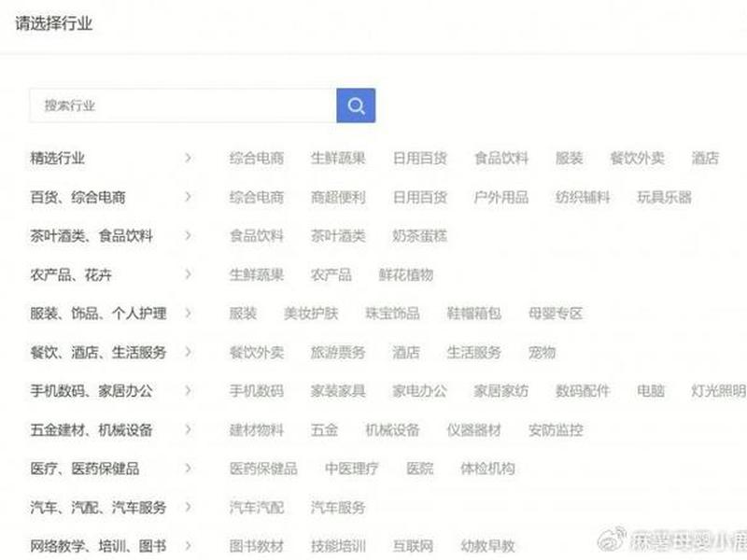Pick the 数码配件 industry
The image size is (747, 560).
[x=583, y=390]
